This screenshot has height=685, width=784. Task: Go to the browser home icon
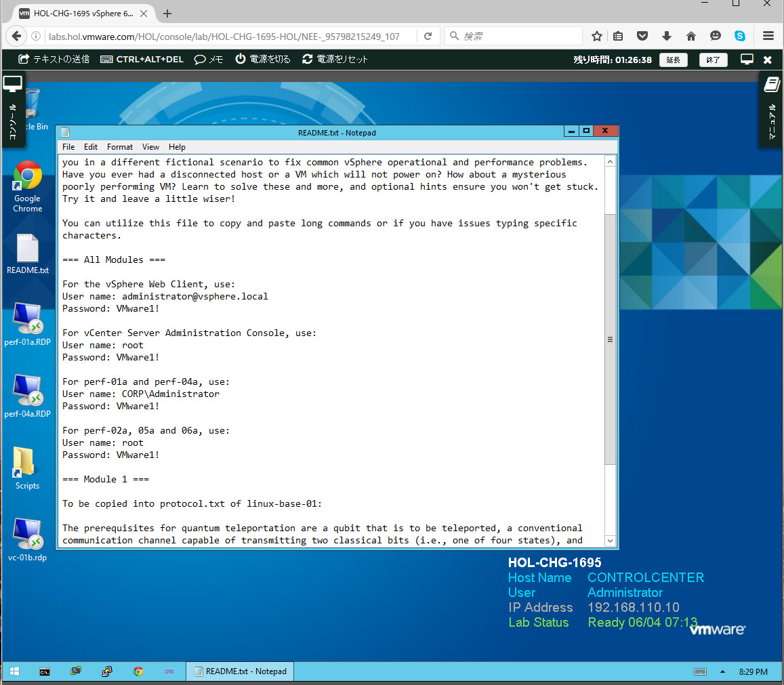691,36
